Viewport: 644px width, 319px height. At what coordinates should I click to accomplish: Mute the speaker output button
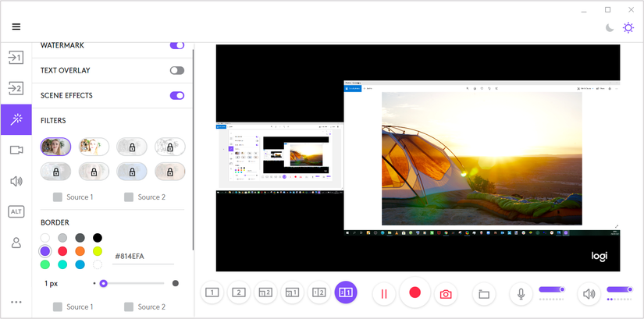click(x=589, y=294)
